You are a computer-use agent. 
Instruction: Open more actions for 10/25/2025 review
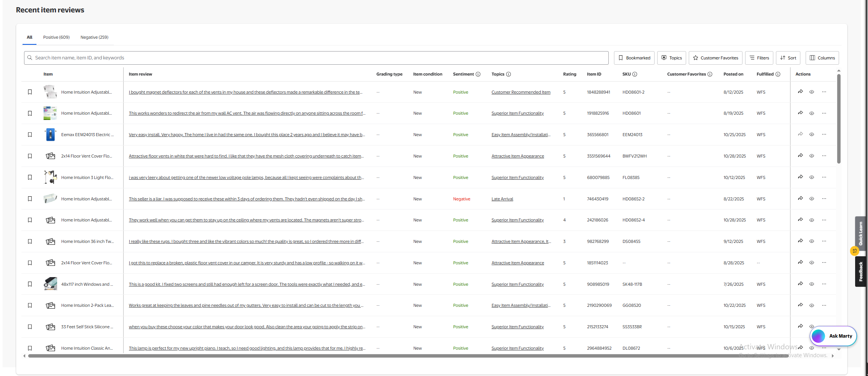tap(824, 134)
